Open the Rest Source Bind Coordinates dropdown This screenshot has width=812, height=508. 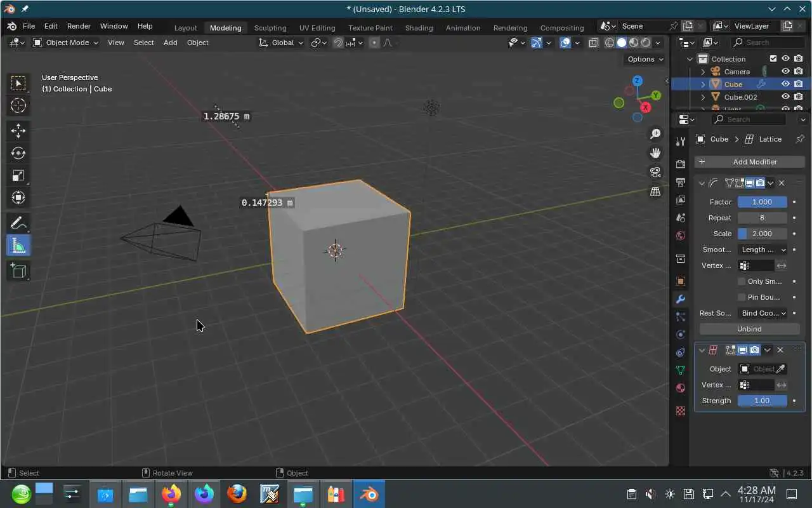(x=763, y=313)
